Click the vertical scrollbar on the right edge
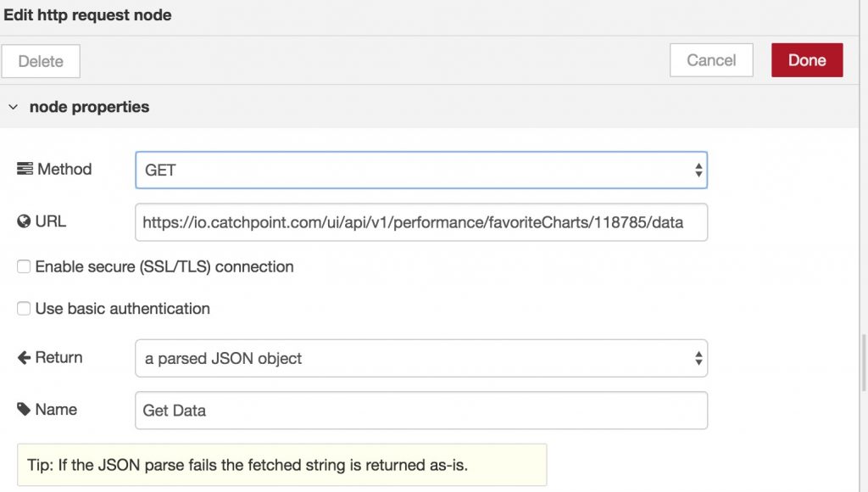868x492 pixels. point(864,362)
